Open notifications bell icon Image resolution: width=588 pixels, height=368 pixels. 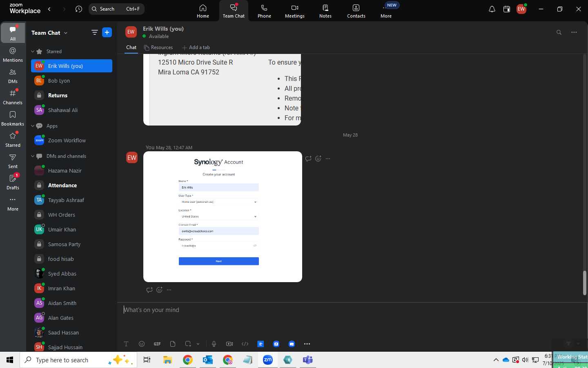click(492, 9)
